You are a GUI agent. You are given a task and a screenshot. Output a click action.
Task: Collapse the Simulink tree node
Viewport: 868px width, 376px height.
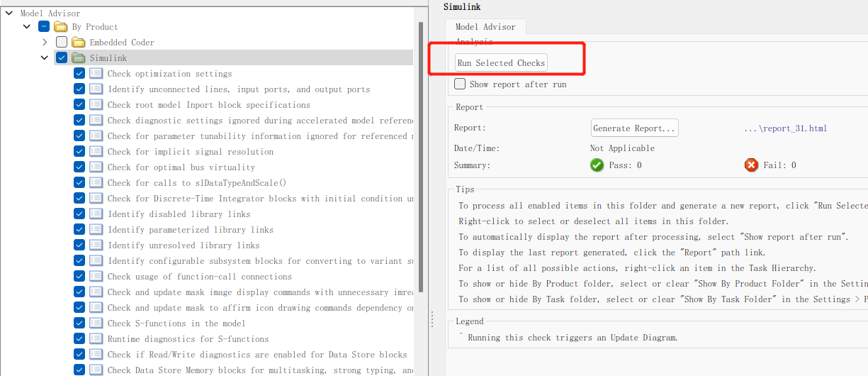tap(45, 58)
